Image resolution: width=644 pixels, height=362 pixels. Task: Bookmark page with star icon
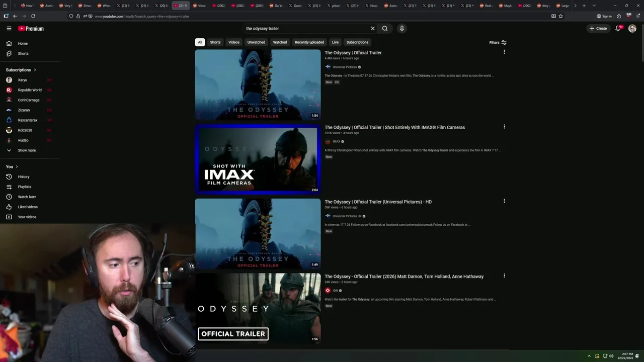560,16
